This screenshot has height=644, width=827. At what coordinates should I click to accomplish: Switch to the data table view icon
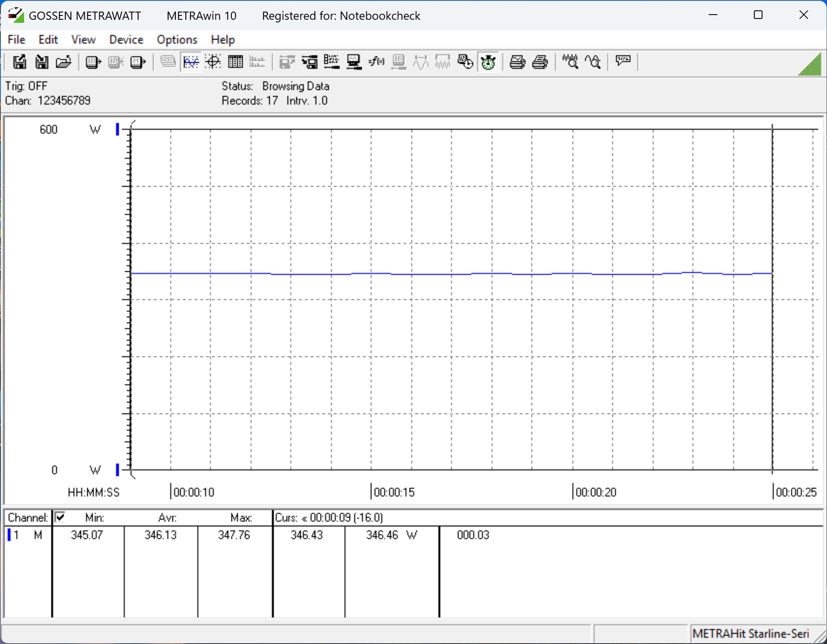click(x=235, y=62)
